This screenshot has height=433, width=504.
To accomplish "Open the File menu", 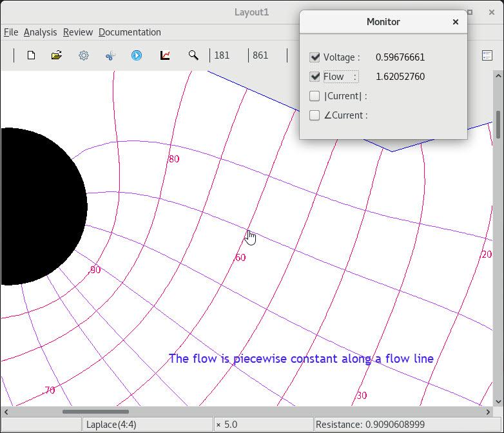I will click(x=11, y=32).
